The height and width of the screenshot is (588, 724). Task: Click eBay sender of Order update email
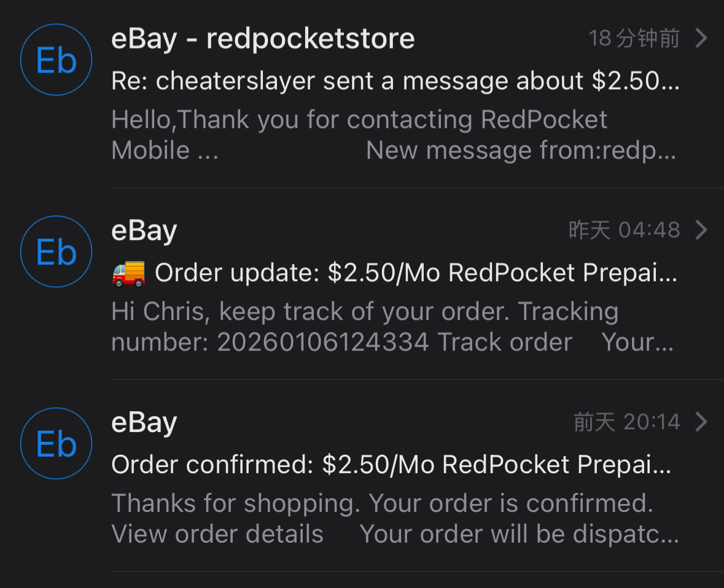pos(144,230)
